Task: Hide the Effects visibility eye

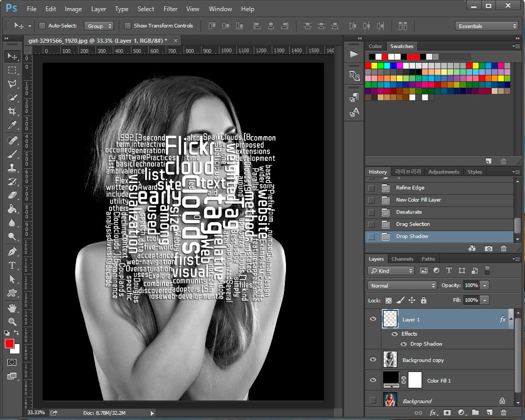Action: pyautogui.click(x=395, y=334)
